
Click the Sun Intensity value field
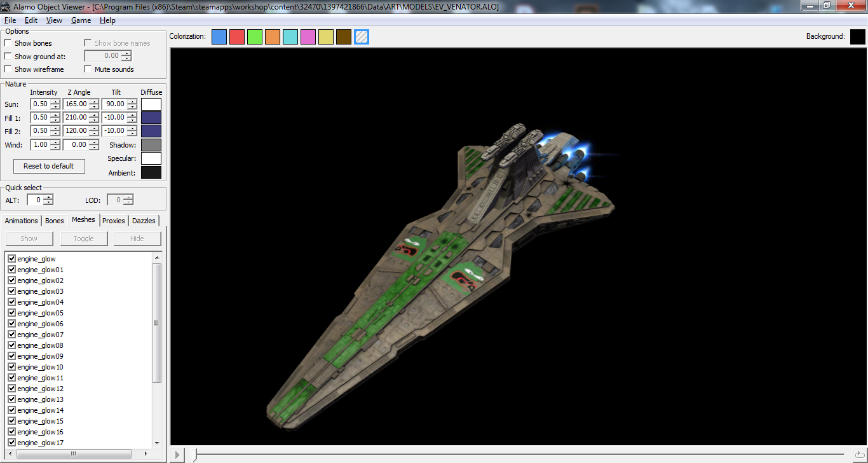40,104
